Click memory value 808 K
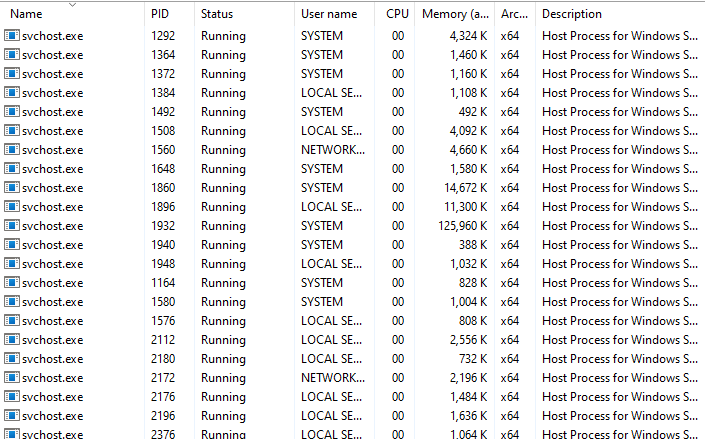Image resolution: width=705 pixels, height=439 pixels. click(x=473, y=321)
